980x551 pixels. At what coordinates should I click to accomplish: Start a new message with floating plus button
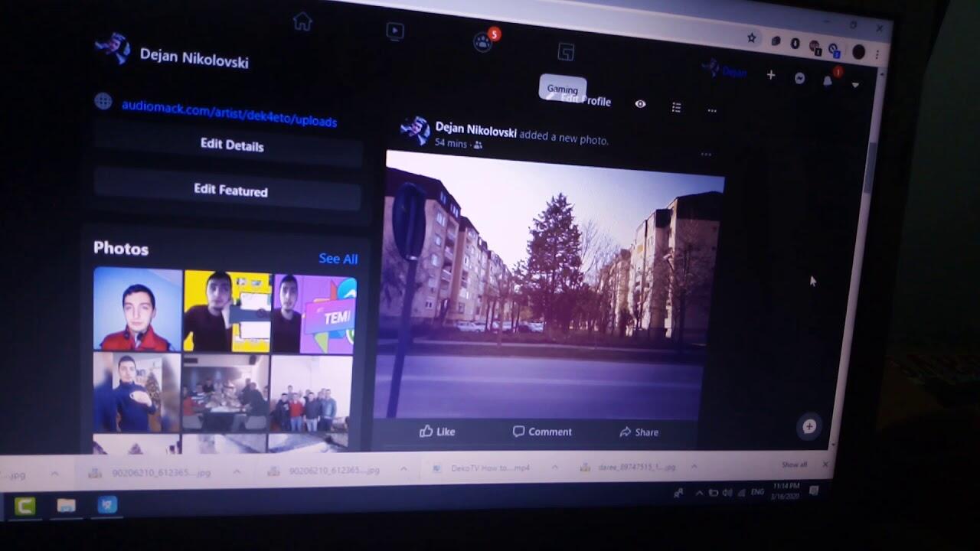[x=808, y=426]
